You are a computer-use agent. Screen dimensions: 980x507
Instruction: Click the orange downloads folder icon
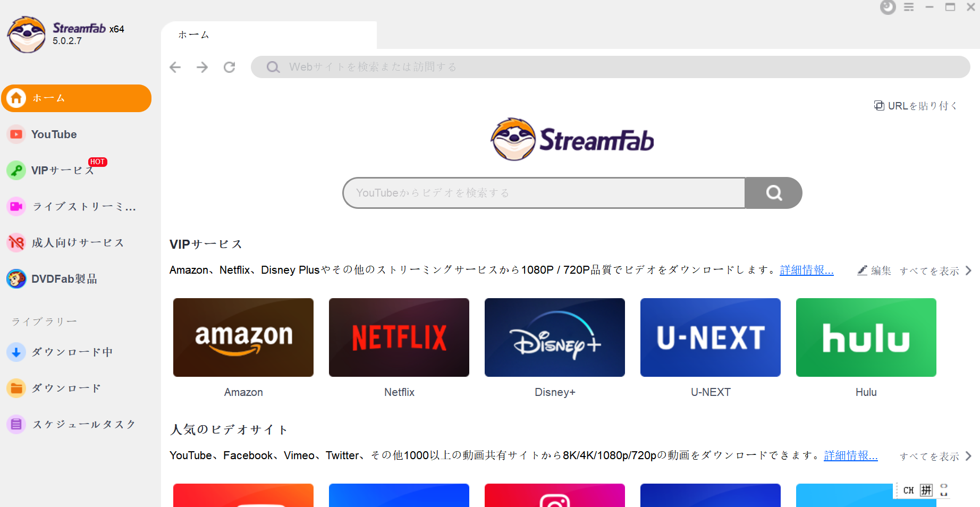[x=16, y=388]
